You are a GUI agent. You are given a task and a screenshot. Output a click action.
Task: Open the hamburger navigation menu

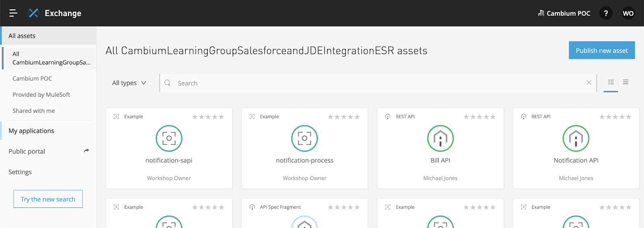tap(13, 13)
